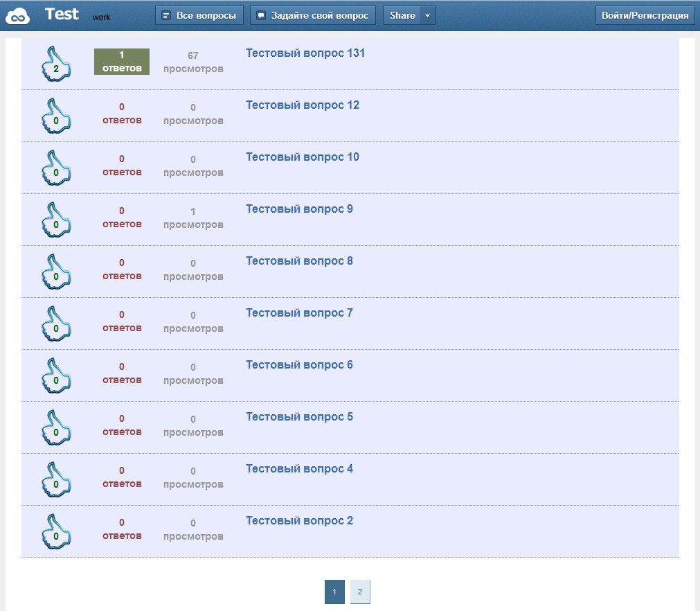Open the question Тестовый вопрос 9
The width and height of the screenshot is (700, 611).
click(300, 209)
